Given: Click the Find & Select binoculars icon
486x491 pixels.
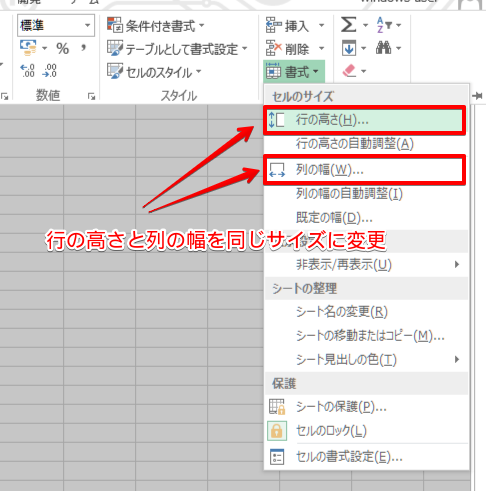Looking at the screenshot, I should 384,48.
